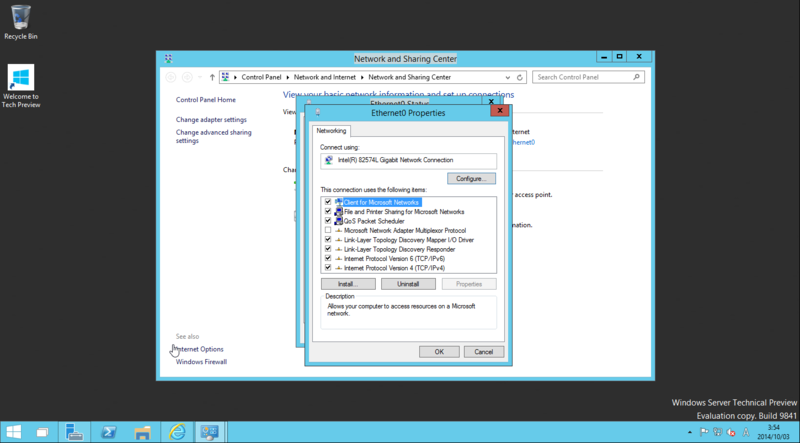Open the network tray icon
The height and width of the screenshot is (443, 800).
(718, 432)
